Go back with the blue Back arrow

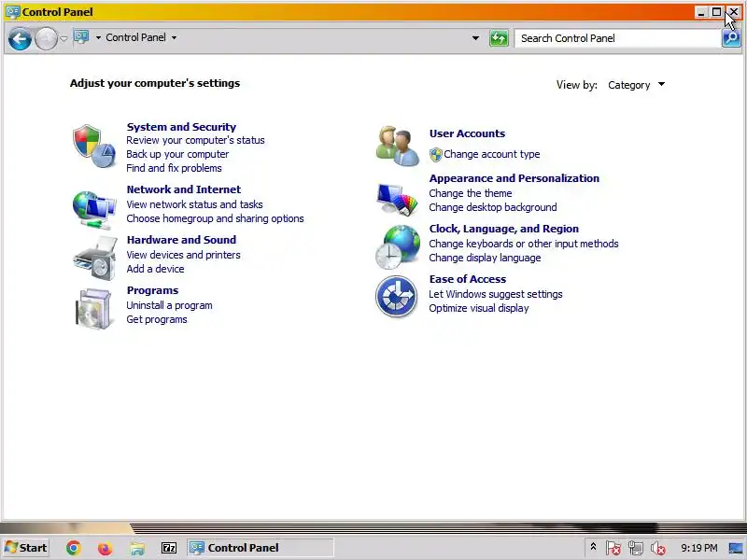[x=20, y=39]
